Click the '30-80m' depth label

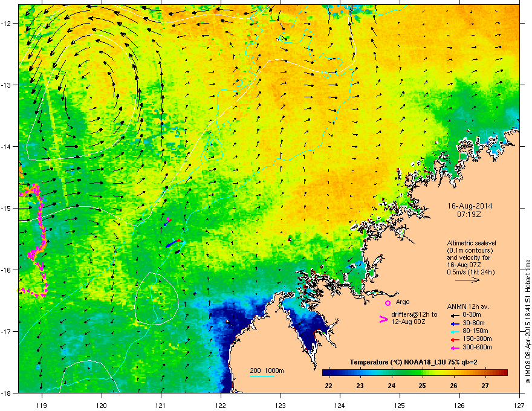click(x=473, y=323)
